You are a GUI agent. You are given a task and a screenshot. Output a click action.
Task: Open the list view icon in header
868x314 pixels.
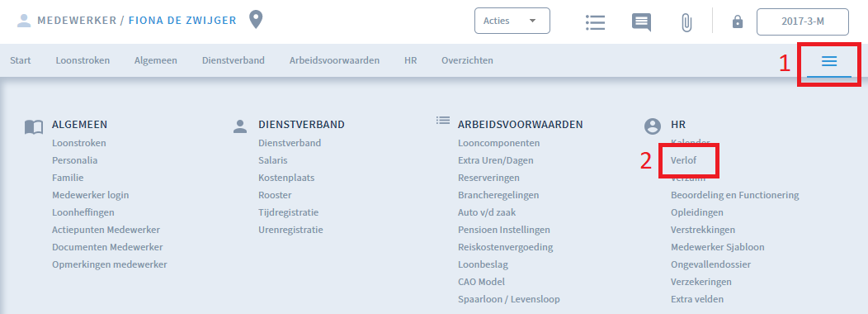(595, 22)
